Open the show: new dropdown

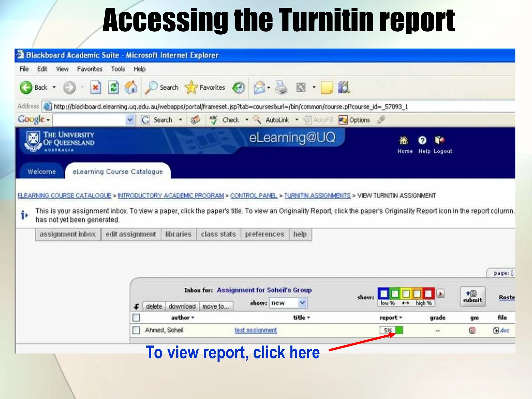point(288,303)
